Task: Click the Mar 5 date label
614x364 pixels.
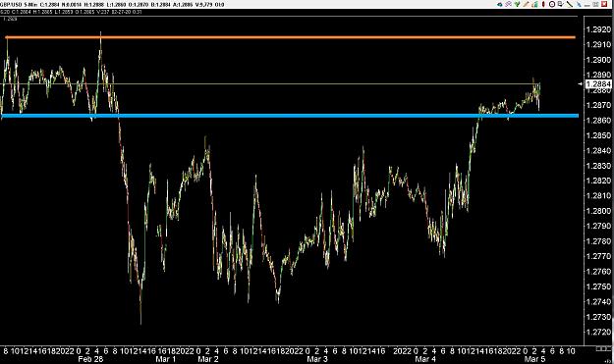Action: 534,359
